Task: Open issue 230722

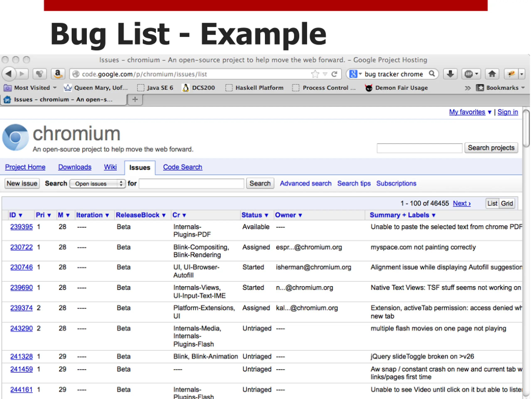Action: [x=21, y=247]
